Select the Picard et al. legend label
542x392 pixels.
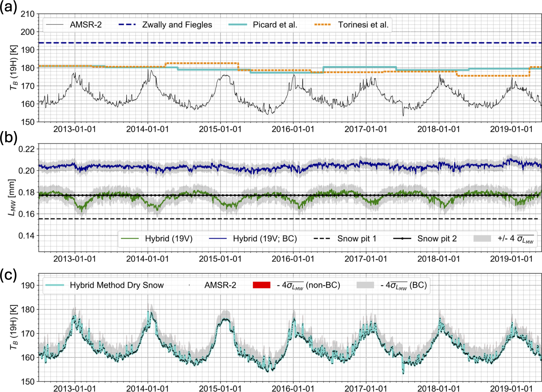275,25
